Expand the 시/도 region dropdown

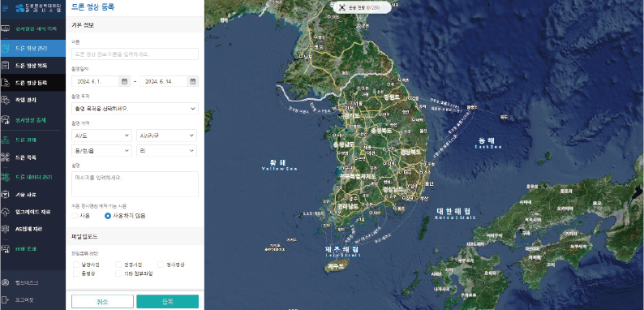click(x=101, y=136)
